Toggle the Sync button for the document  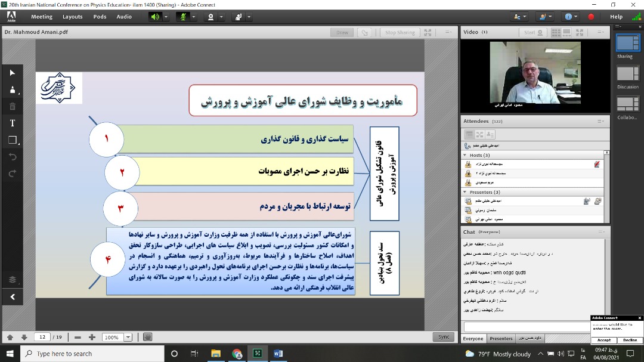(444, 337)
